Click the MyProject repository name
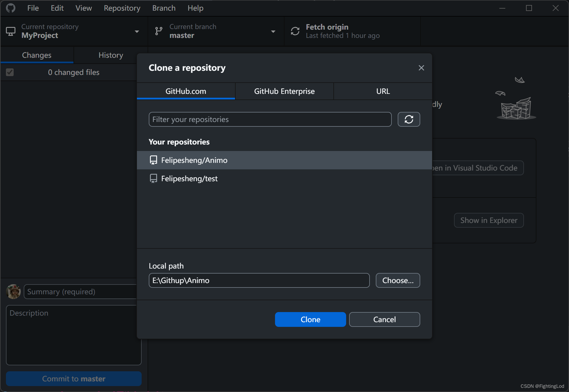Viewport: 569px width, 392px height. (x=40, y=36)
